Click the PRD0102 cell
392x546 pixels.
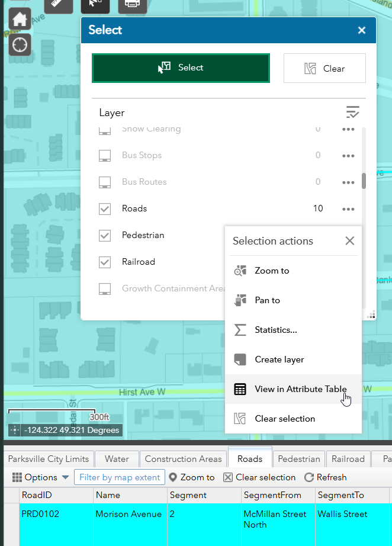[x=56, y=525]
